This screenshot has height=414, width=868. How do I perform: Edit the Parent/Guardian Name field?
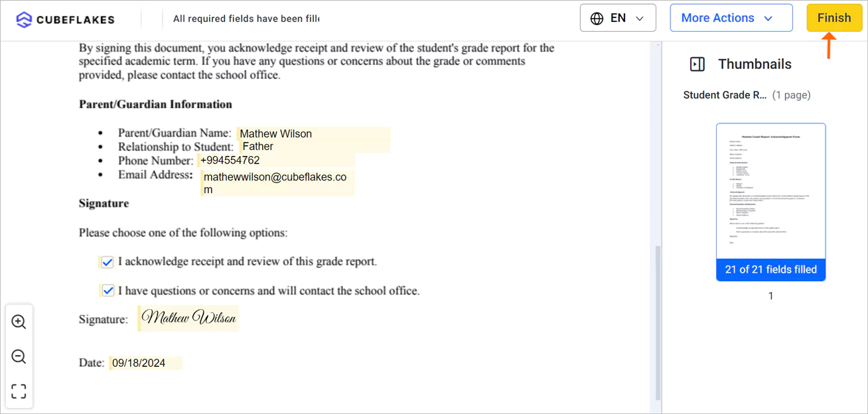313,134
